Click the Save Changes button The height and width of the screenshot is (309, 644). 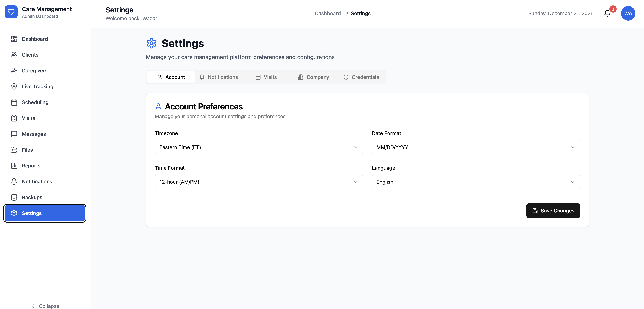(553, 211)
